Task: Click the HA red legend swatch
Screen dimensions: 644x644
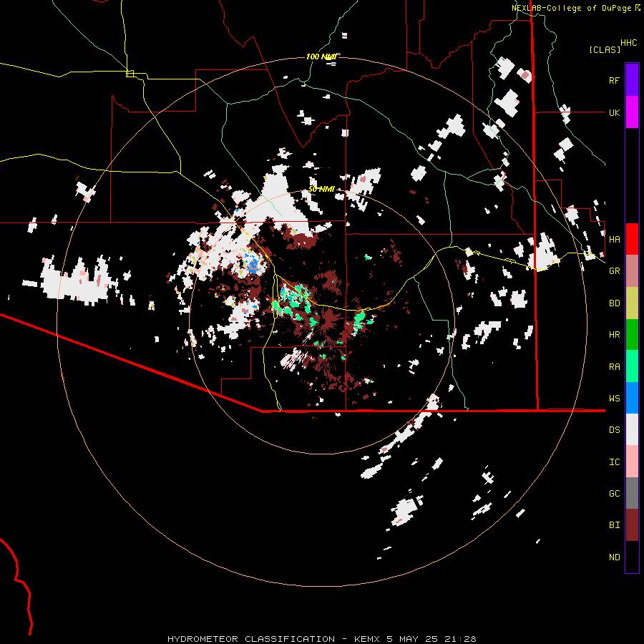Action: coord(632,239)
